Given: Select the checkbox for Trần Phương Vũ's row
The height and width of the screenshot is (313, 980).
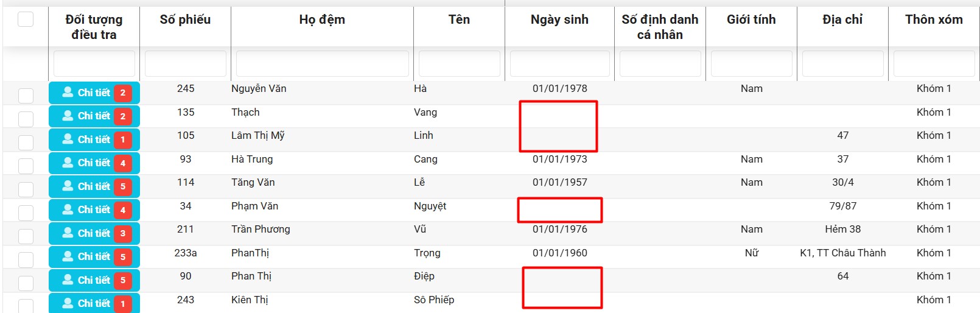Looking at the screenshot, I should click(x=26, y=236).
